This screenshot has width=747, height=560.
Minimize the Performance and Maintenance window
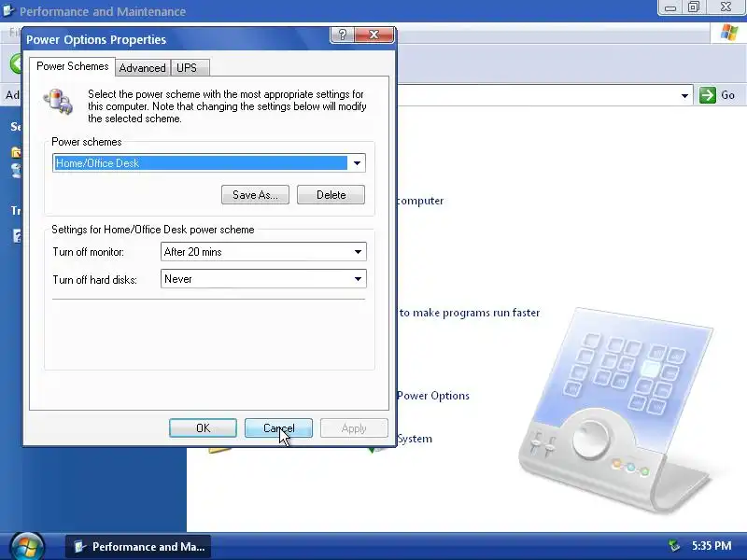point(670,7)
